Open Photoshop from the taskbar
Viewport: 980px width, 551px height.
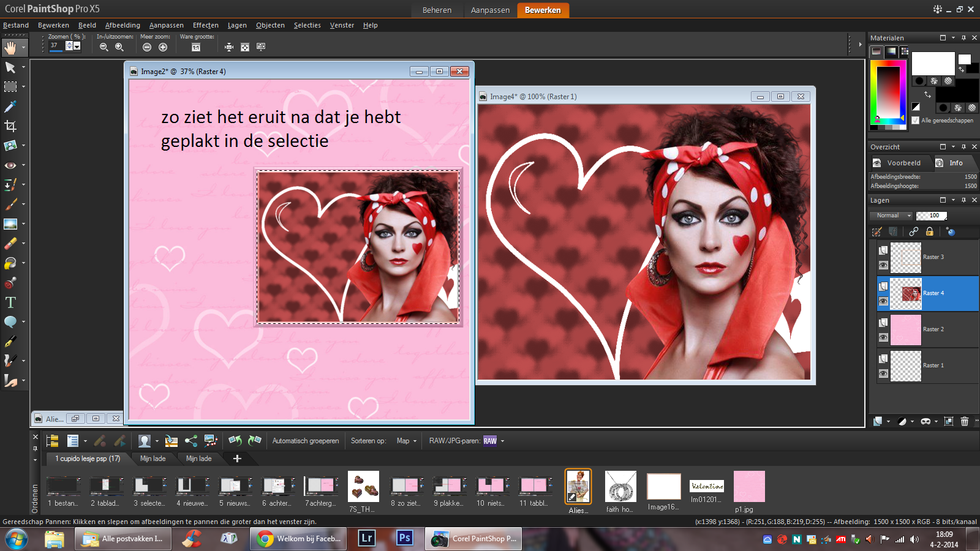coord(405,539)
